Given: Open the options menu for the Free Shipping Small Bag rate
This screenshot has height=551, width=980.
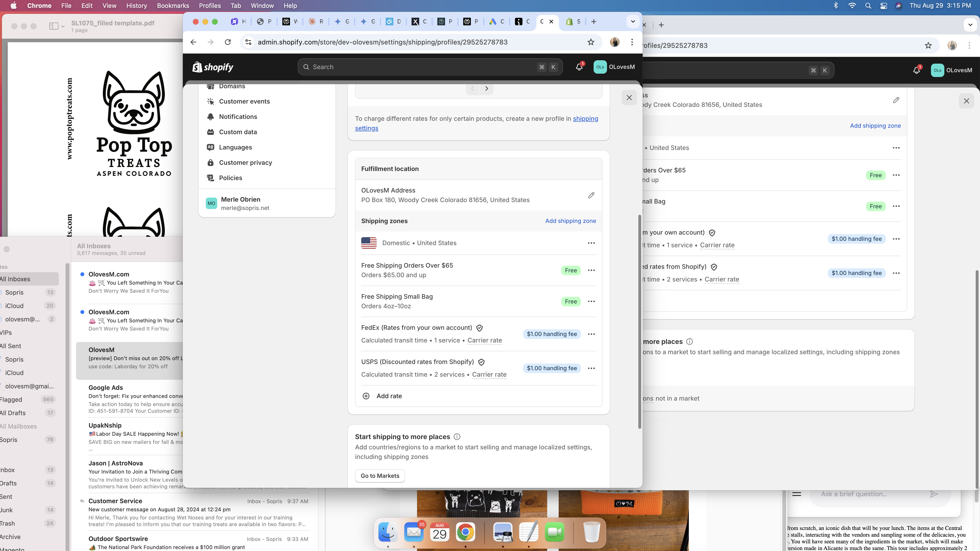Looking at the screenshot, I should click(x=591, y=302).
